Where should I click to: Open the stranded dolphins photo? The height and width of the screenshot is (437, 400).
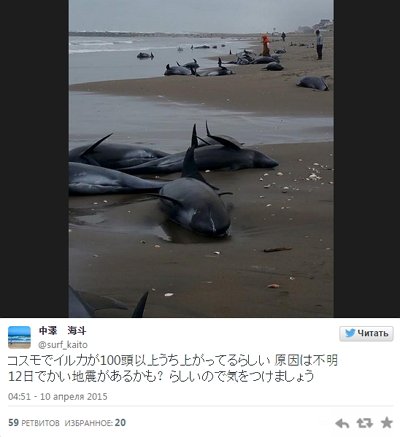pos(201,158)
